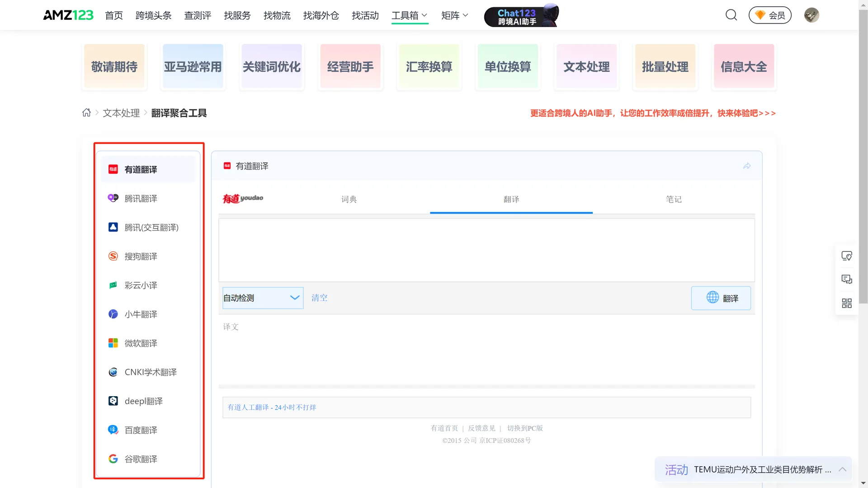This screenshot has width=868, height=488.
Task: Click the share arrow icon in the 有道翻译 panel
Action: [x=747, y=166]
